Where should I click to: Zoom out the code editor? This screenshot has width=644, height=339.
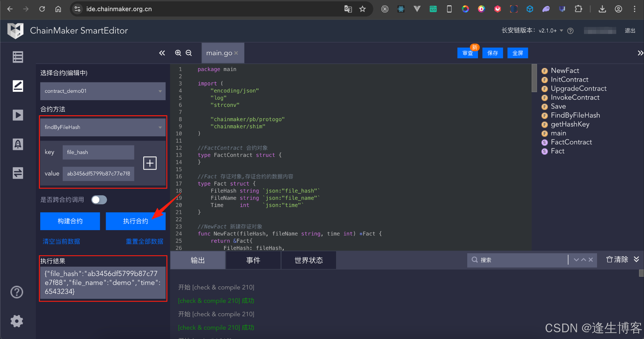click(189, 53)
